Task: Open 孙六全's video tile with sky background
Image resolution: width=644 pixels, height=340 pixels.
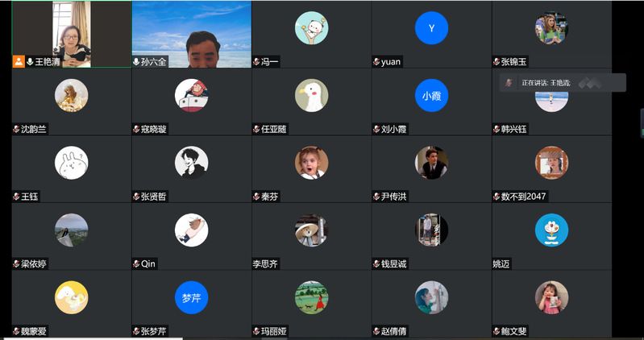Action: pyautogui.click(x=191, y=34)
